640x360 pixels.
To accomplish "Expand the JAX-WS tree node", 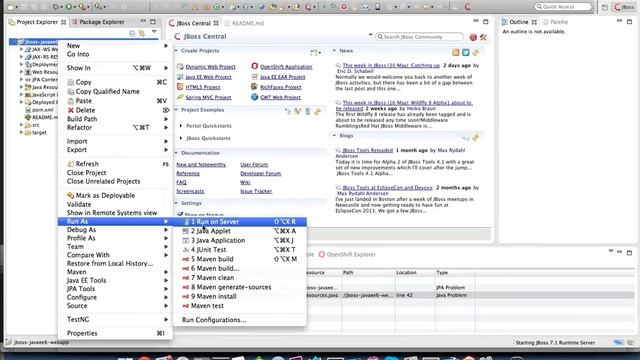I will 21,49.
